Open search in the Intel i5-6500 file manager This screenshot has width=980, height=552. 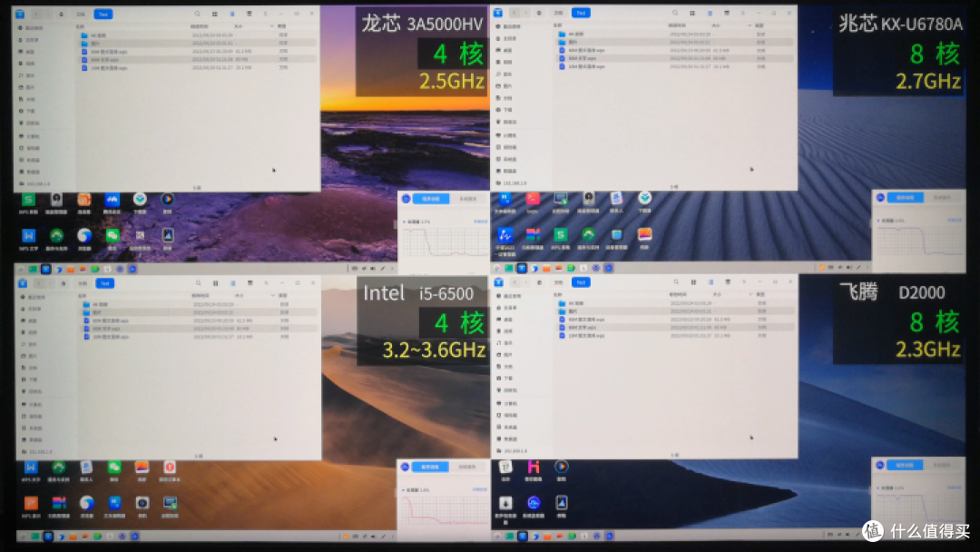pyautogui.click(x=198, y=283)
